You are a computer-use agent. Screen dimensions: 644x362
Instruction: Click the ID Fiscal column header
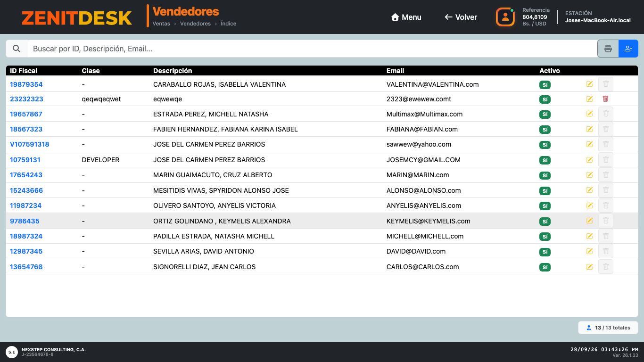click(24, 71)
